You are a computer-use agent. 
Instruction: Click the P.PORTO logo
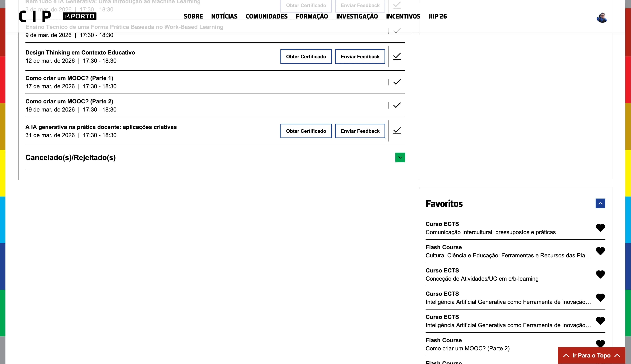(x=80, y=16)
